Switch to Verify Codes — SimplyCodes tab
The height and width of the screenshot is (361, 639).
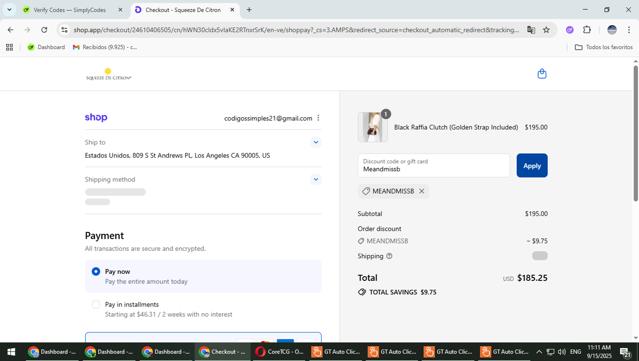tap(73, 10)
